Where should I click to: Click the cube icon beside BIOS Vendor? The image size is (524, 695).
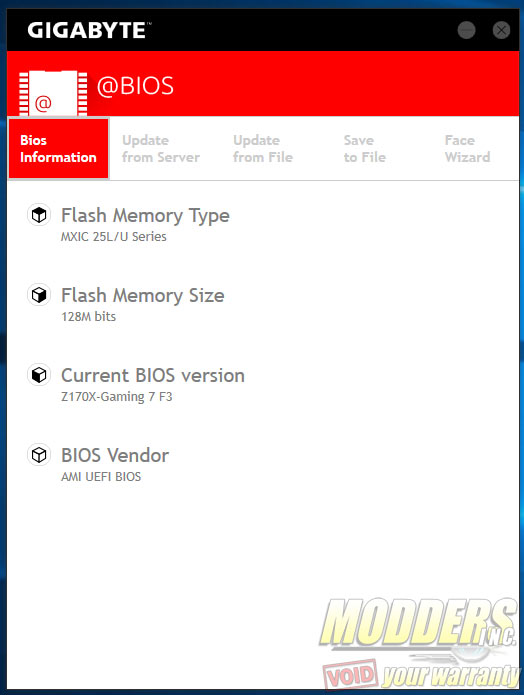pyautogui.click(x=39, y=455)
